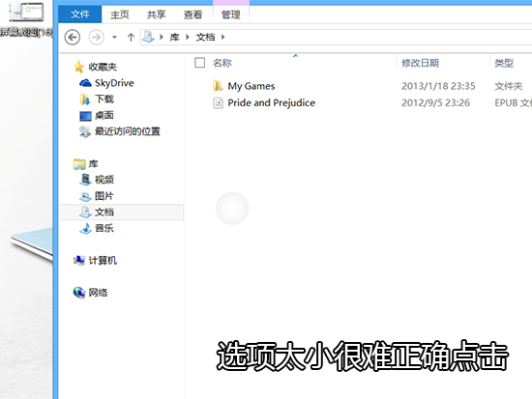
Task: Click the My Games folder icon
Action: (x=218, y=86)
